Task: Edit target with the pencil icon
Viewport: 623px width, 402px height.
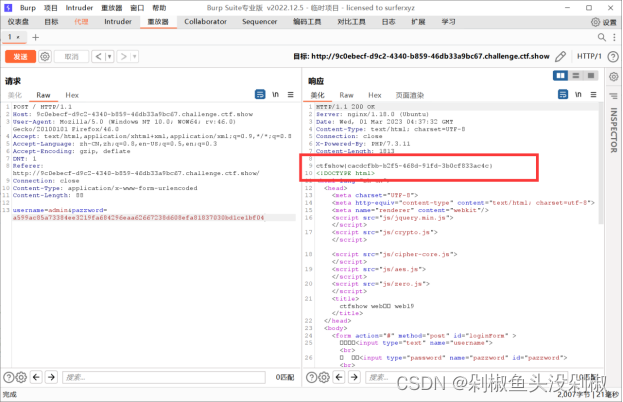Action: [560, 56]
